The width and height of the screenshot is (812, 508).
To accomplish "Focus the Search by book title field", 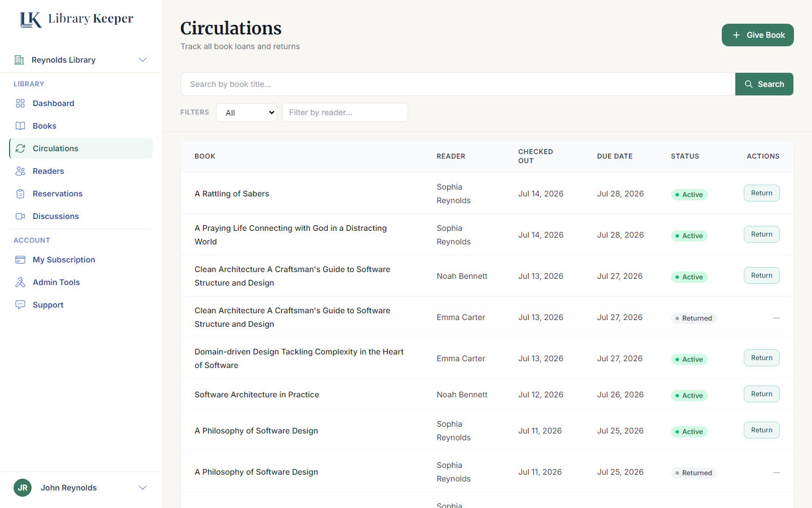I will pos(458,84).
